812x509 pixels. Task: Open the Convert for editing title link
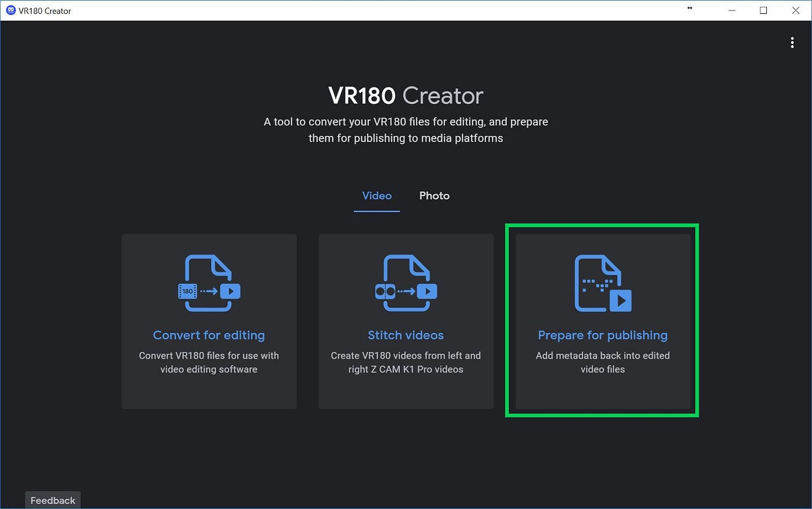click(x=209, y=335)
